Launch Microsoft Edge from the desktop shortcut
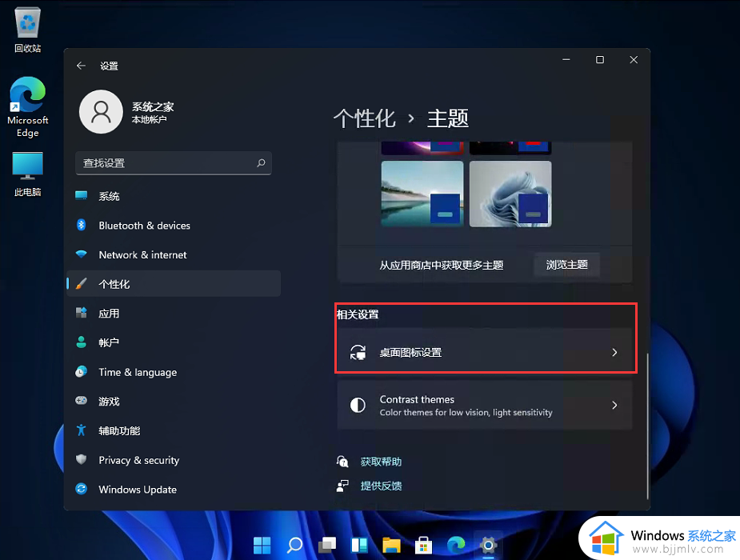740x560 pixels. pyautogui.click(x=27, y=107)
